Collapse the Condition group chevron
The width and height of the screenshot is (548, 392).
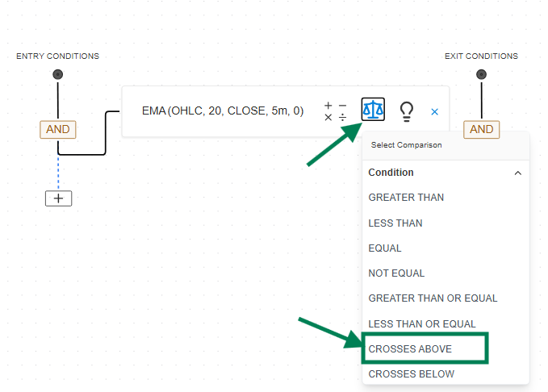tap(517, 173)
